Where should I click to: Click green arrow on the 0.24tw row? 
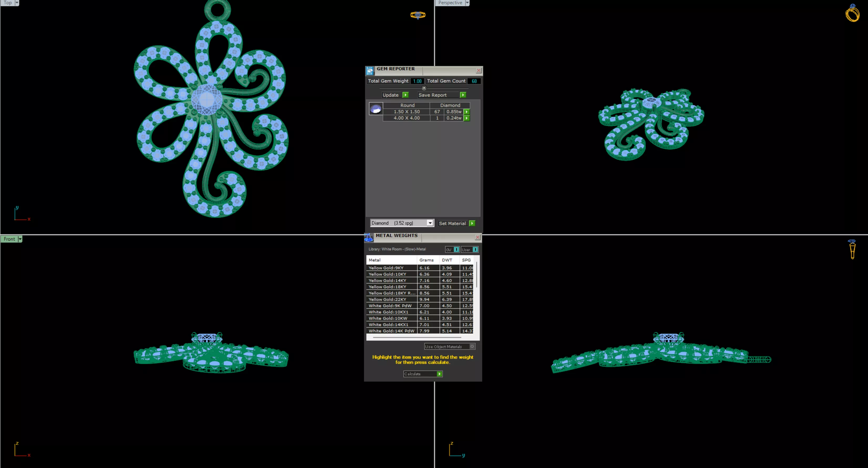467,118
